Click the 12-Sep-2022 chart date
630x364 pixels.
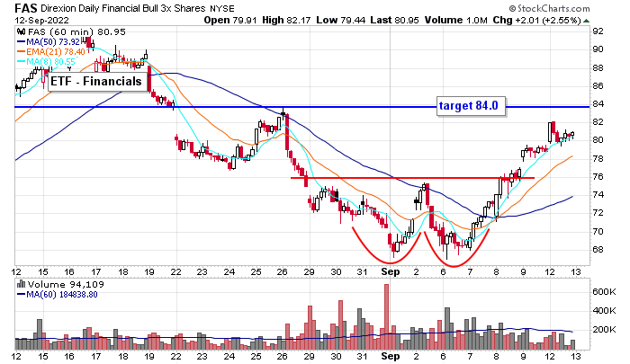pos(41,20)
